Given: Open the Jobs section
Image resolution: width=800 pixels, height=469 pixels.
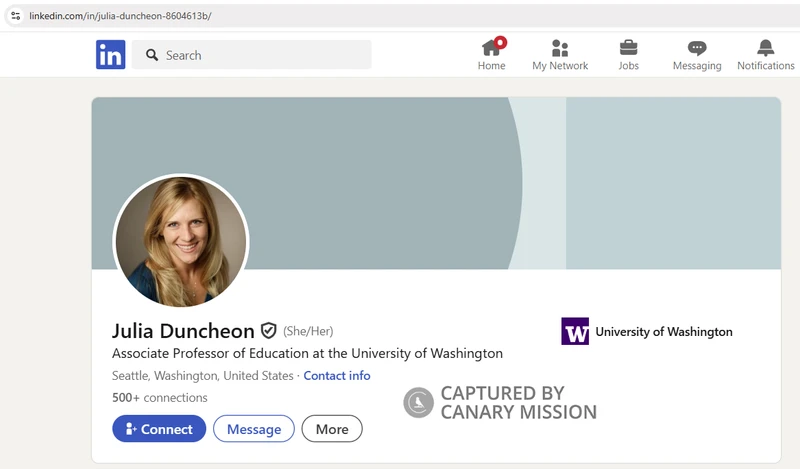Looking at the screenshot, I should 629,55.
